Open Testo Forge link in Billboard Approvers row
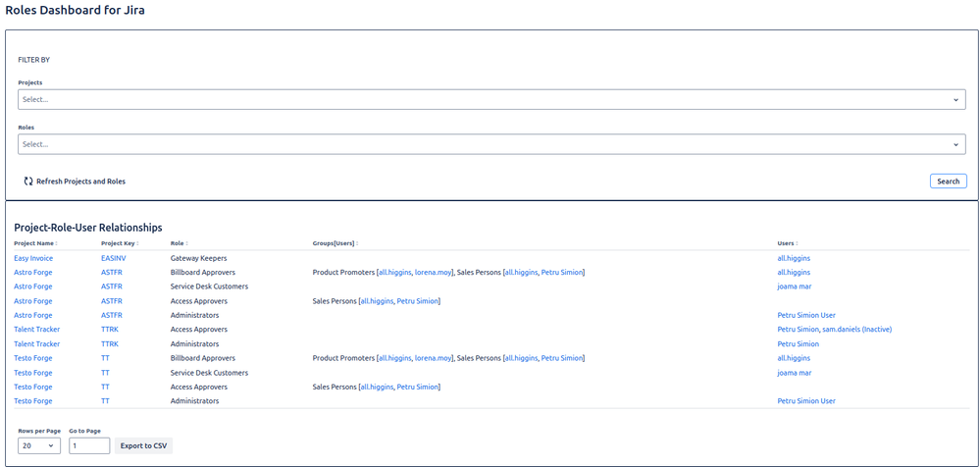The width and height of the screenshot is (980, 467). click(x=33, y=358)
